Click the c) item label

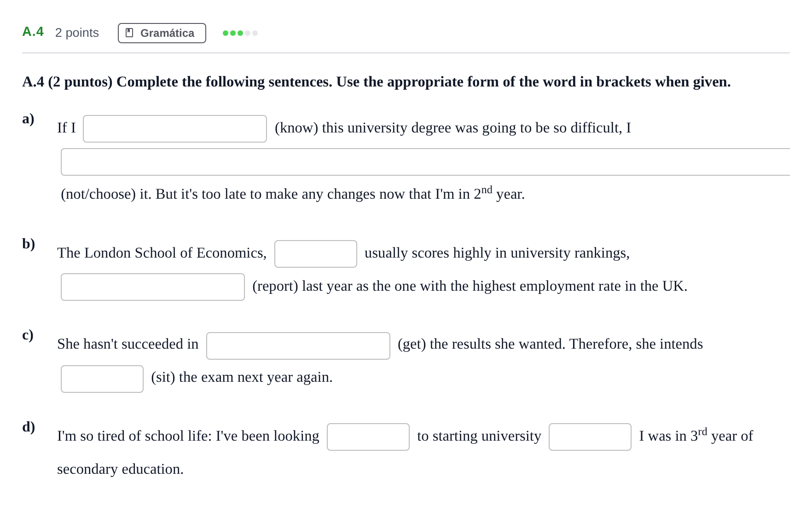[x=28, y=335]
